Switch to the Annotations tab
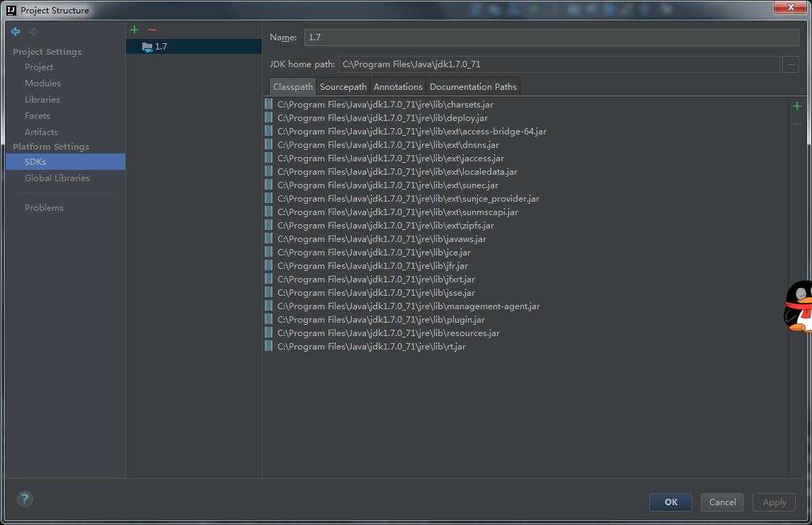 coord(398,86)
